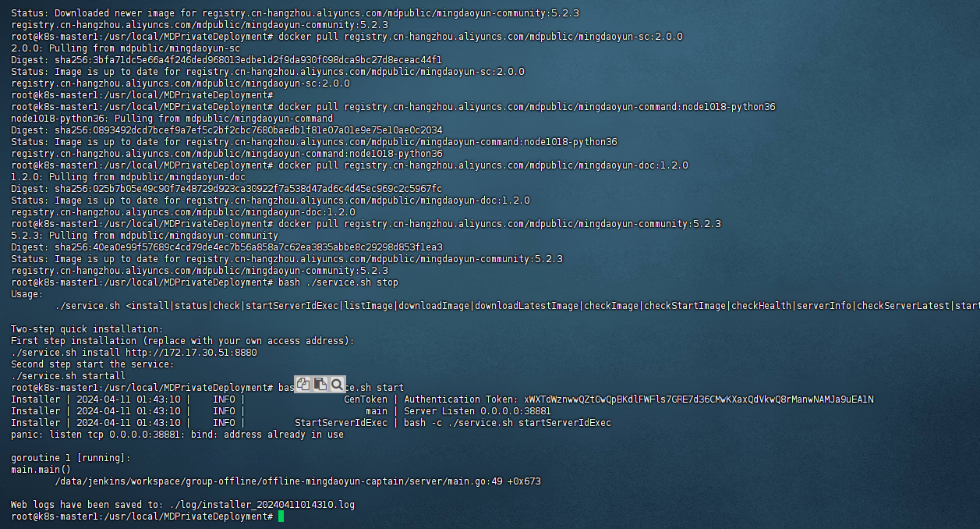Click the 'Image is up to date' mingdaoyun-sc:2.0.0 status
The height and width of the screenshot is (529, 980).
click(267, 72)
